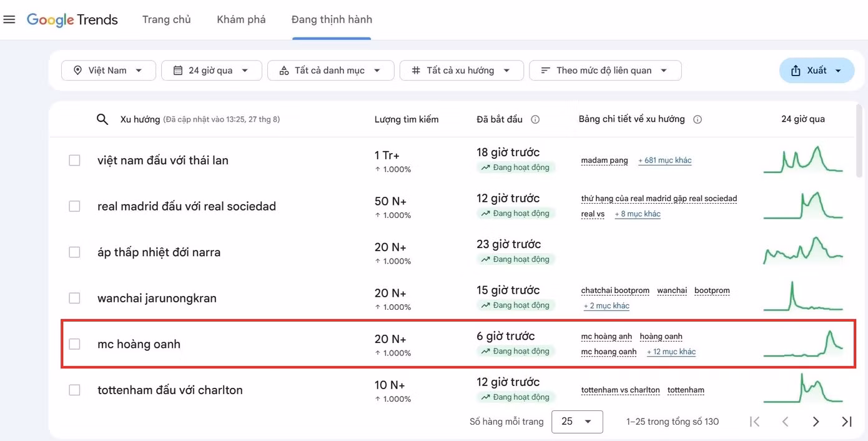
Task: Click trending arrow icon in việt nam đấu với thái lan row
Action: tap(485, 167)
